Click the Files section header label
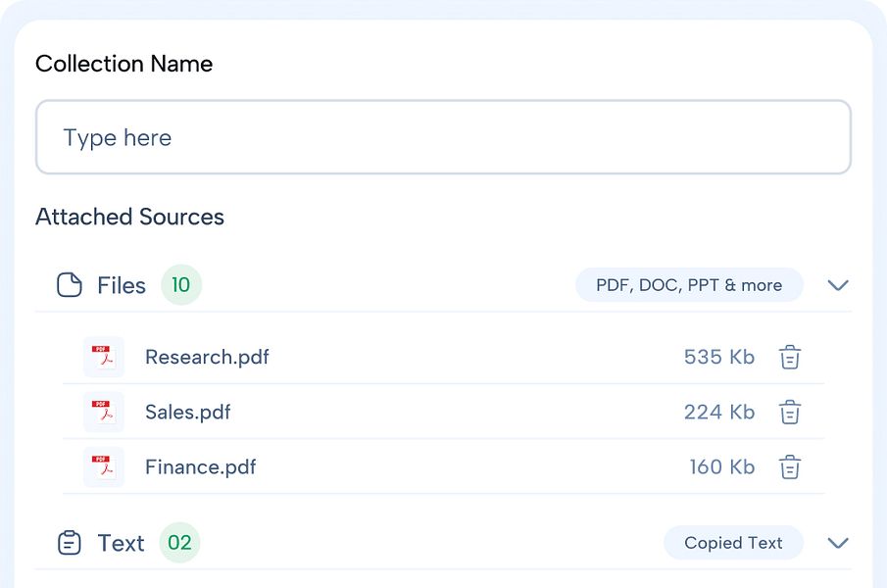Image resolution: width=887 pixels, height=588 pixels. pos(122,285)
